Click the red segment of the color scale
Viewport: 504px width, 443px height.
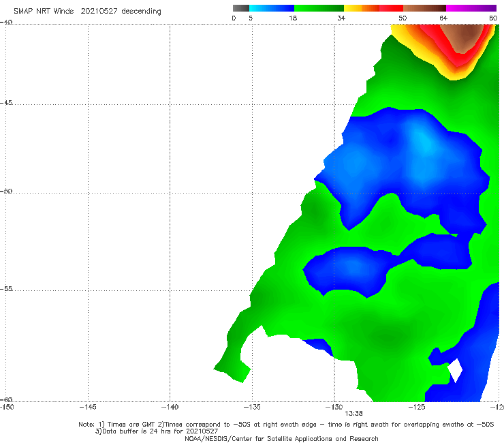[391, 8]
